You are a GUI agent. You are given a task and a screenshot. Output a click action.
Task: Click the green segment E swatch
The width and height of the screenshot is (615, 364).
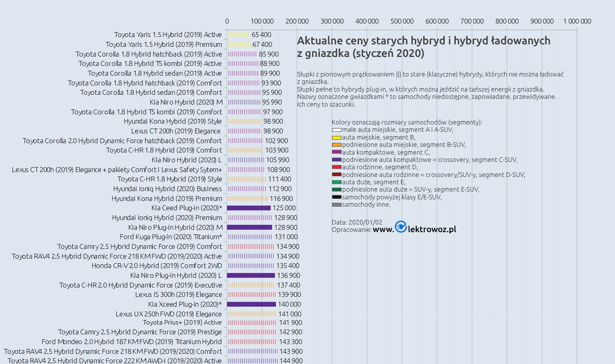337,182
